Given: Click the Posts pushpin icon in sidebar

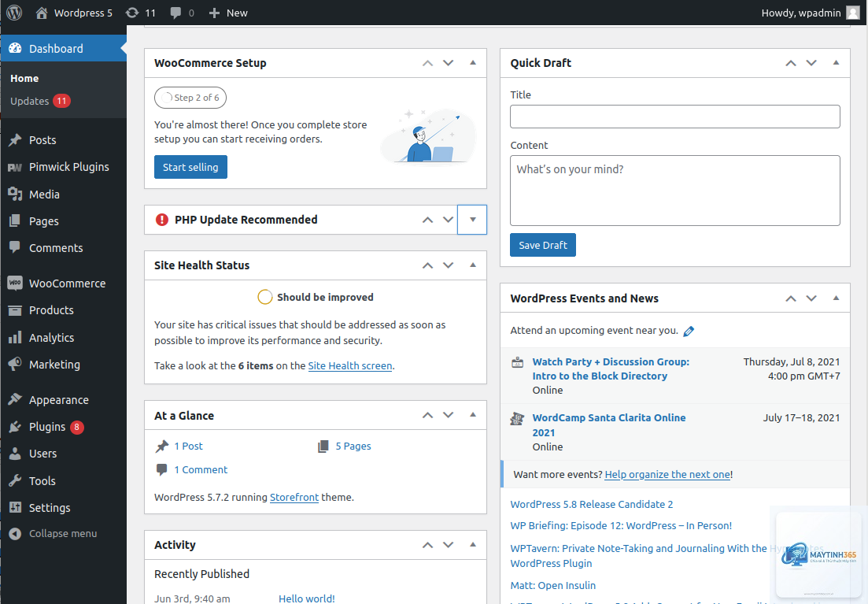Looking at the screenshot, I should [x=15, y=139].
